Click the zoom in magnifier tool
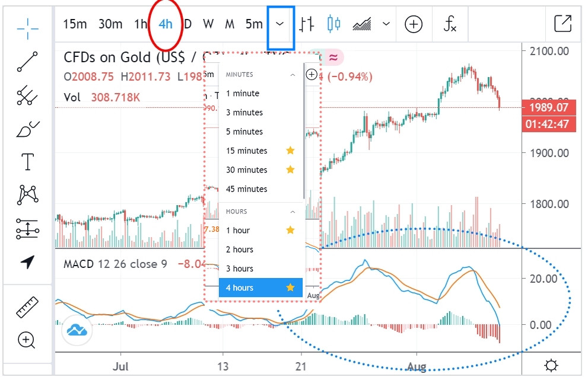The width and height of the screenshot is (588, 377). click(27, 340)
